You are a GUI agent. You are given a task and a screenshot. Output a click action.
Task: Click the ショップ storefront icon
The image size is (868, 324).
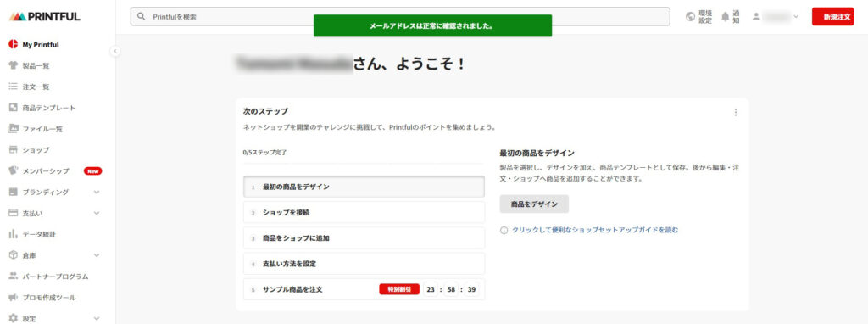tap(14, 150)
